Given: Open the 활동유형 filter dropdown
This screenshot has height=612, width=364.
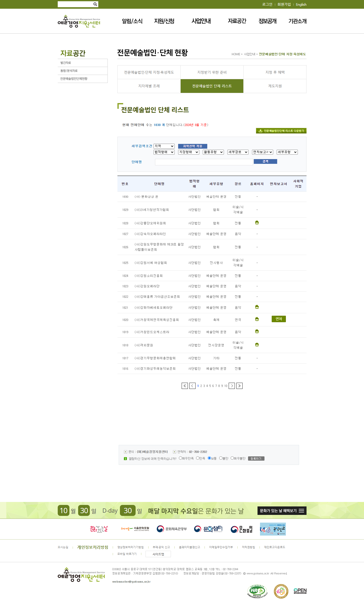Looking at the screenshot, I should coord(213,152).
